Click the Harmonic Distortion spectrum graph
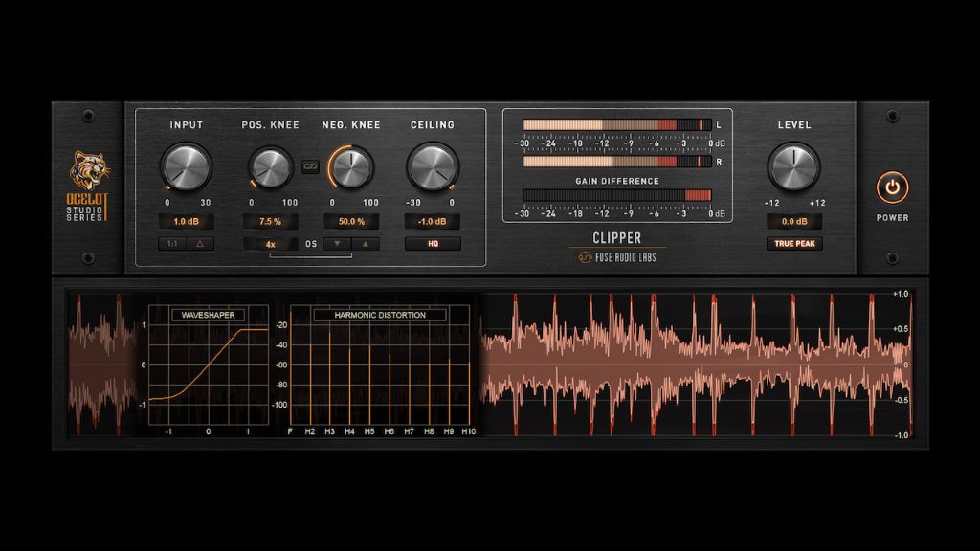Screen dimensions: 980x551 [x=380, y=365]
